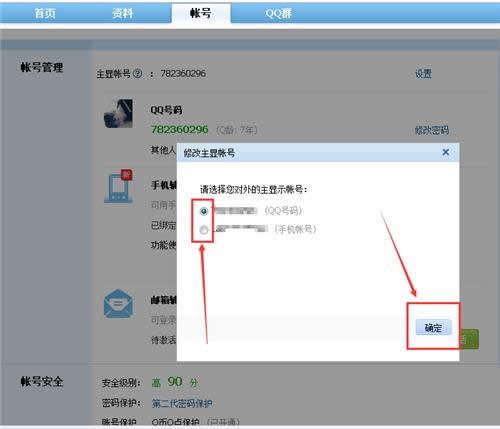Click the 确定 button in dialog
The width and height of the screenshot is (500, 429).
pyautogui.click(x=433, y=328)
